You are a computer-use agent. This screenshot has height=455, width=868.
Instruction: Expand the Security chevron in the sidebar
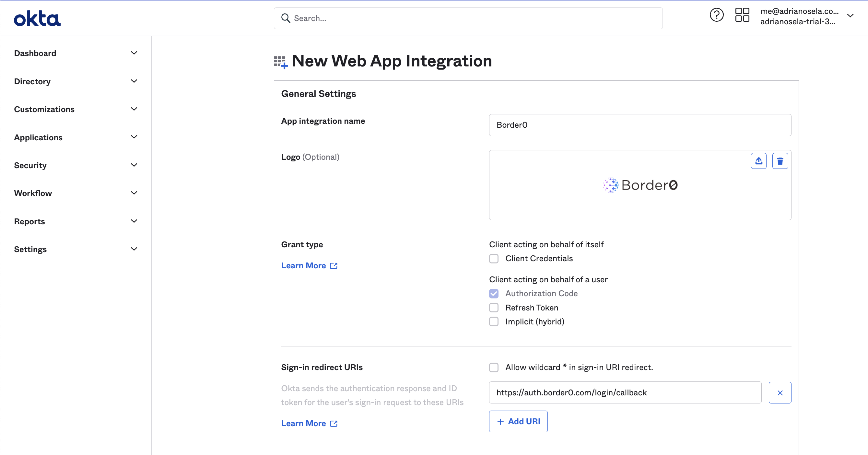coord(134,165)
